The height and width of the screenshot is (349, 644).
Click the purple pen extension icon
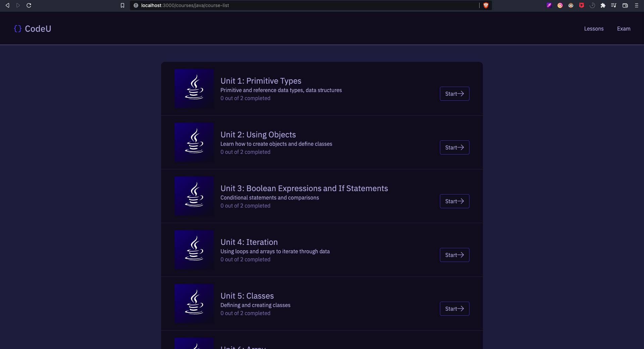point(549,5)
